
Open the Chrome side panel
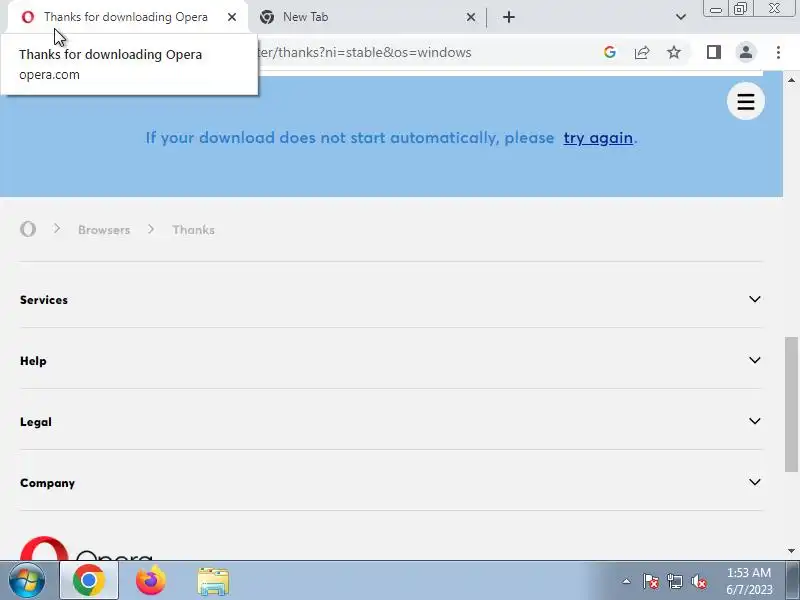coord(713,52)
